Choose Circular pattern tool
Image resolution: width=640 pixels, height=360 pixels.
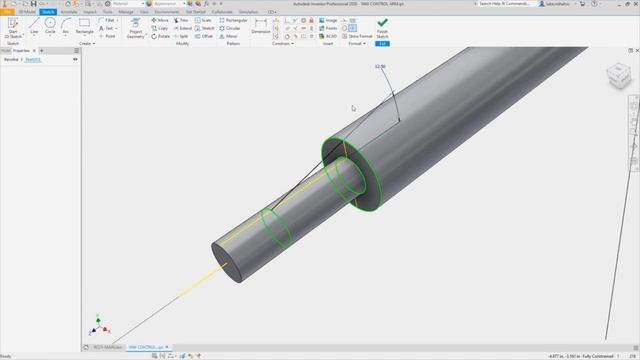click(x=230, y=28)
